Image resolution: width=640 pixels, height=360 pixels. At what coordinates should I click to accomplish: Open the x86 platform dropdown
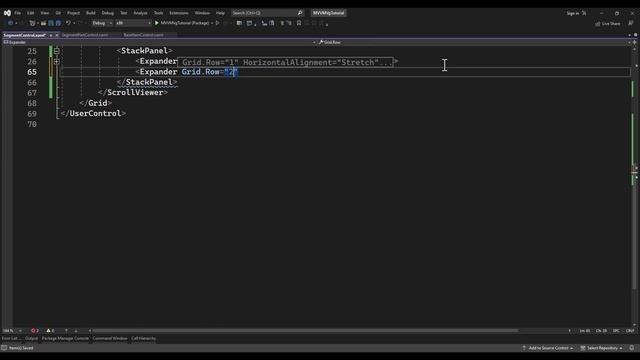[x=133, y=23]
